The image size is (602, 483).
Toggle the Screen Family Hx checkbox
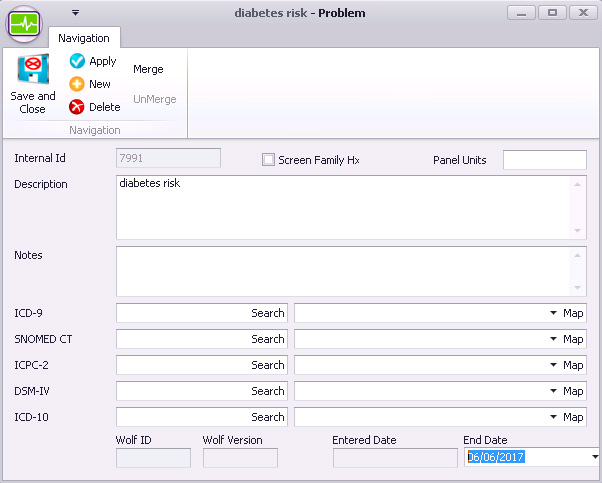click(x=268, y=160)
